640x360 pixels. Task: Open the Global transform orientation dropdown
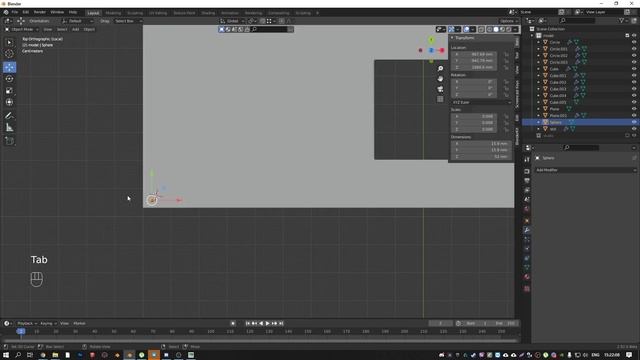tap(232, 21)
